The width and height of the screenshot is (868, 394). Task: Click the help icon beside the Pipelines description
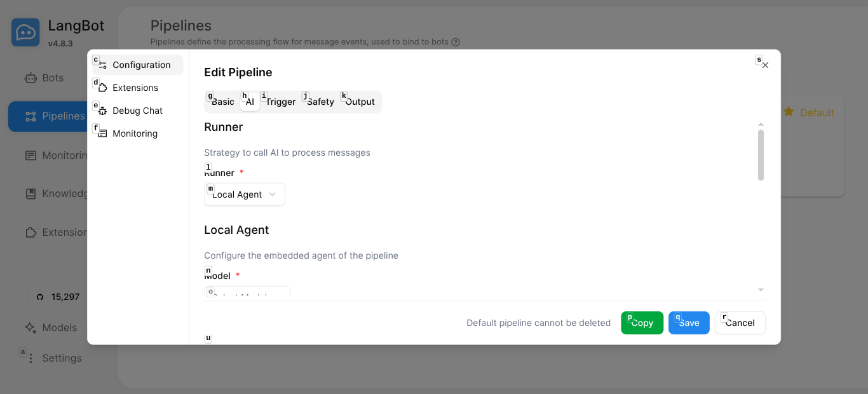pos(455,42)
